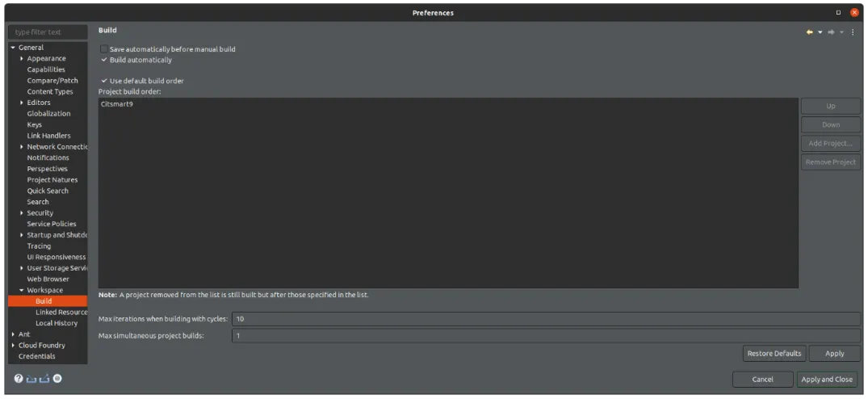Click the Import preferences icon

pos(31,379)
